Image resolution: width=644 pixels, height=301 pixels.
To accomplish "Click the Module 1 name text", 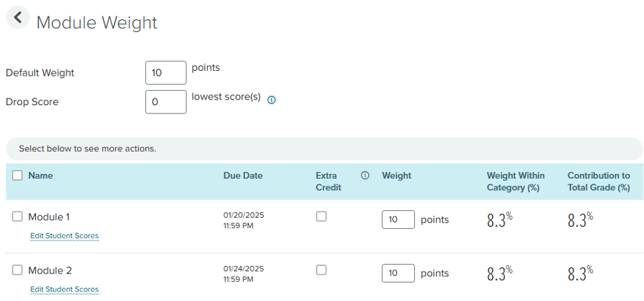I will pyautogui.click(x=49, y=217).
